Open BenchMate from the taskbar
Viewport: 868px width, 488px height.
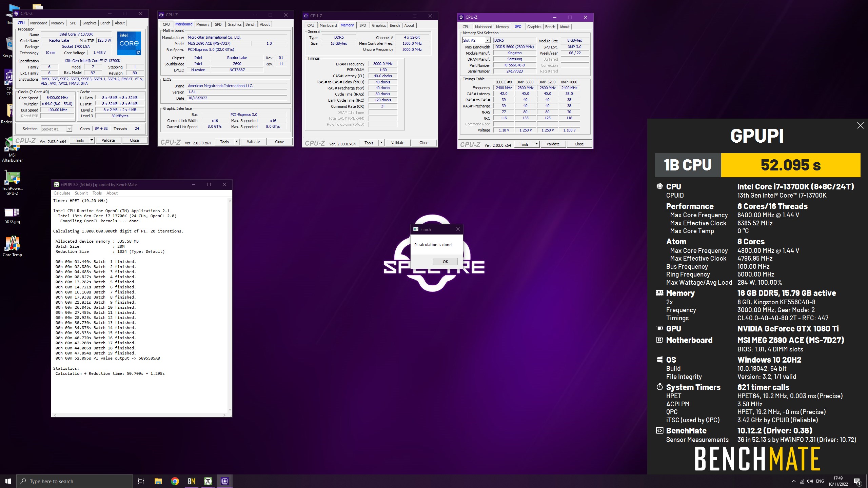coord(192,481)
